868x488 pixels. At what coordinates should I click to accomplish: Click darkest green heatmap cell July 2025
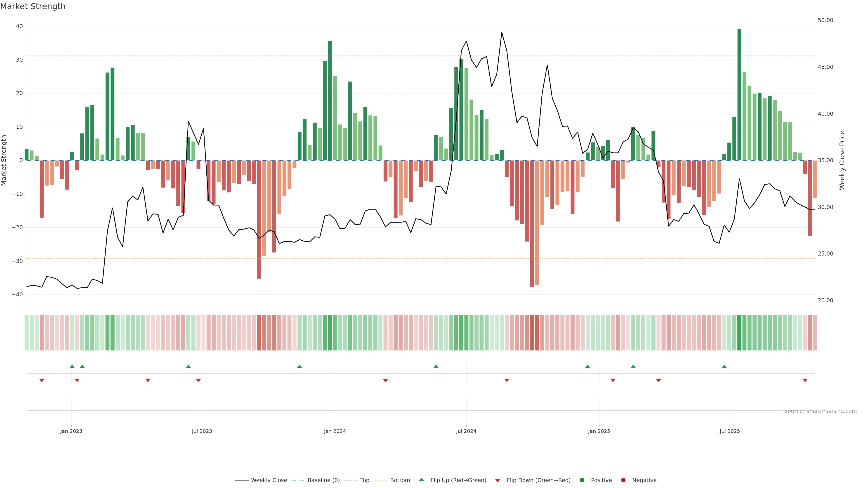(739, 333)
